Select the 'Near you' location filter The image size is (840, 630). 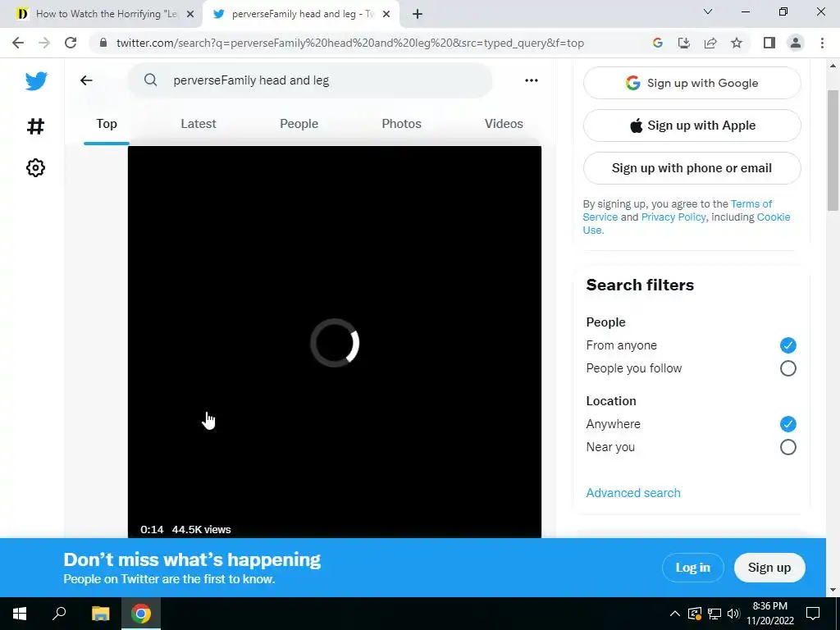coord(787,447)
